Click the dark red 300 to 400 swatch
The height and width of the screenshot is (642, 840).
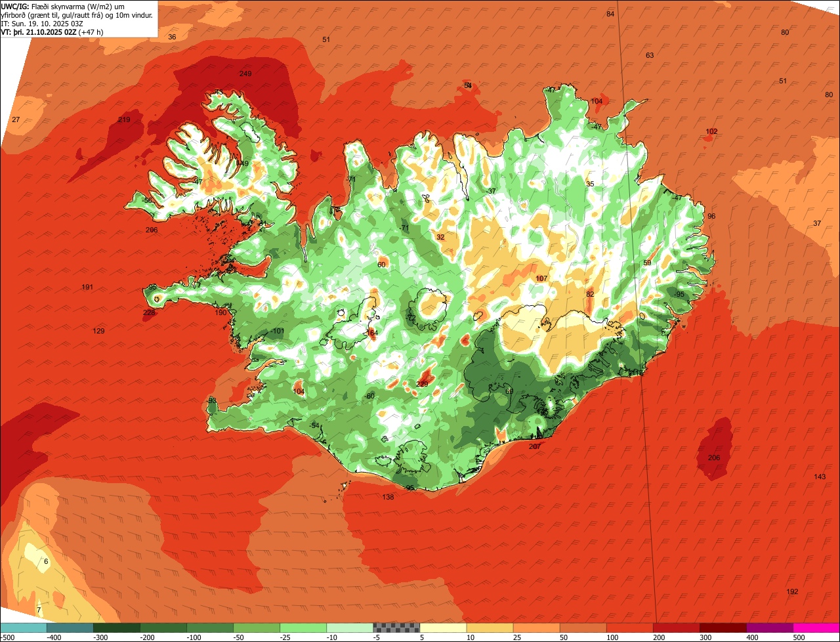[x=723, y=628]
